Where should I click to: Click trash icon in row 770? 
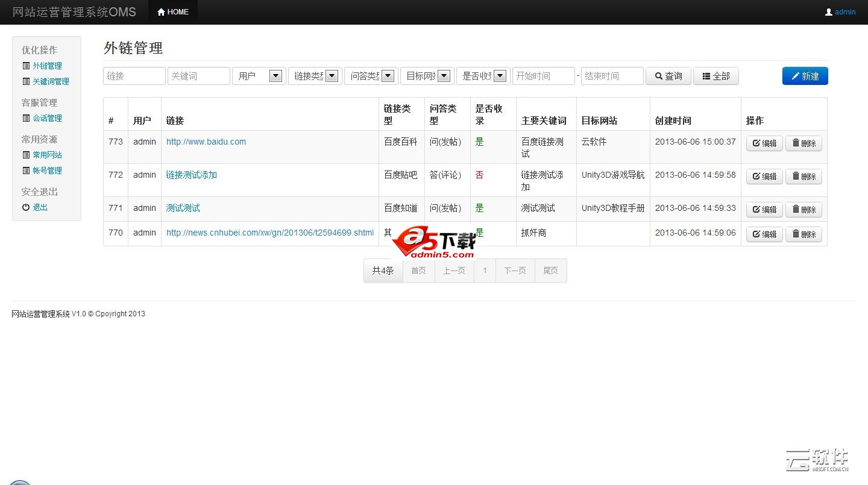796,234
